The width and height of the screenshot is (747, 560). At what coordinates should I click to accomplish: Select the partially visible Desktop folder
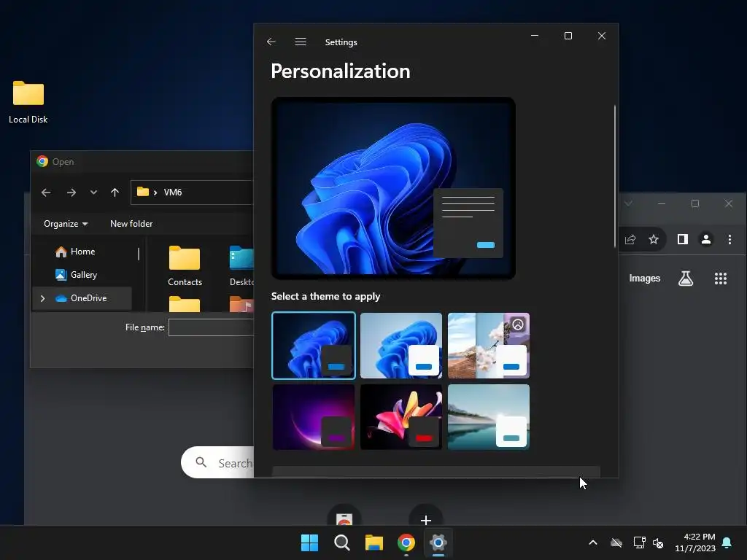(x=241, y=265)
